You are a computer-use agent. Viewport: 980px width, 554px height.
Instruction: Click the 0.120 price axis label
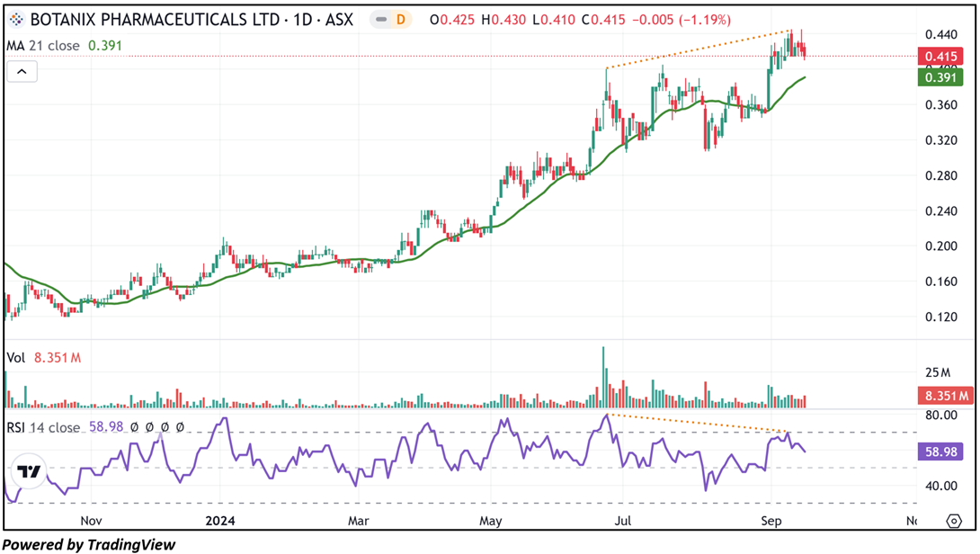point(940,317)
